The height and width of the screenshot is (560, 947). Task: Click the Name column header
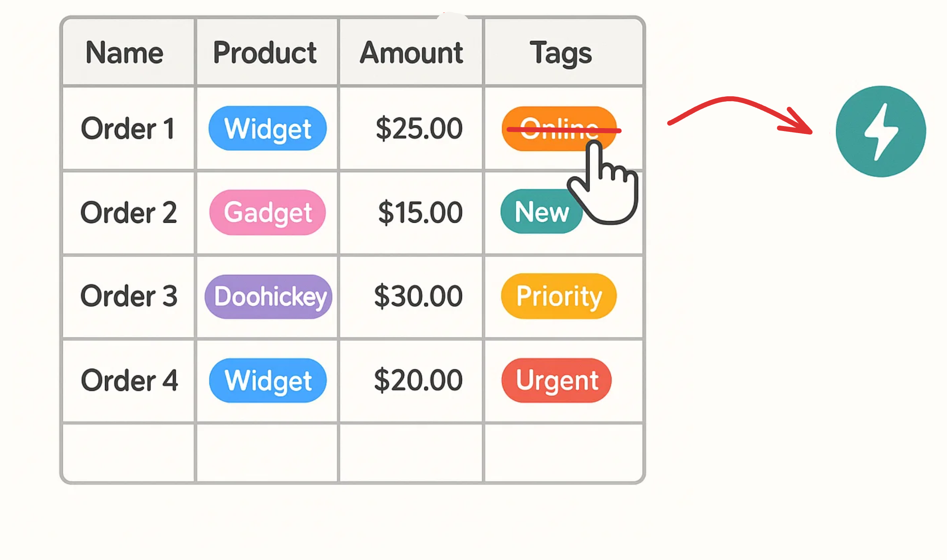tap(124, 53)
